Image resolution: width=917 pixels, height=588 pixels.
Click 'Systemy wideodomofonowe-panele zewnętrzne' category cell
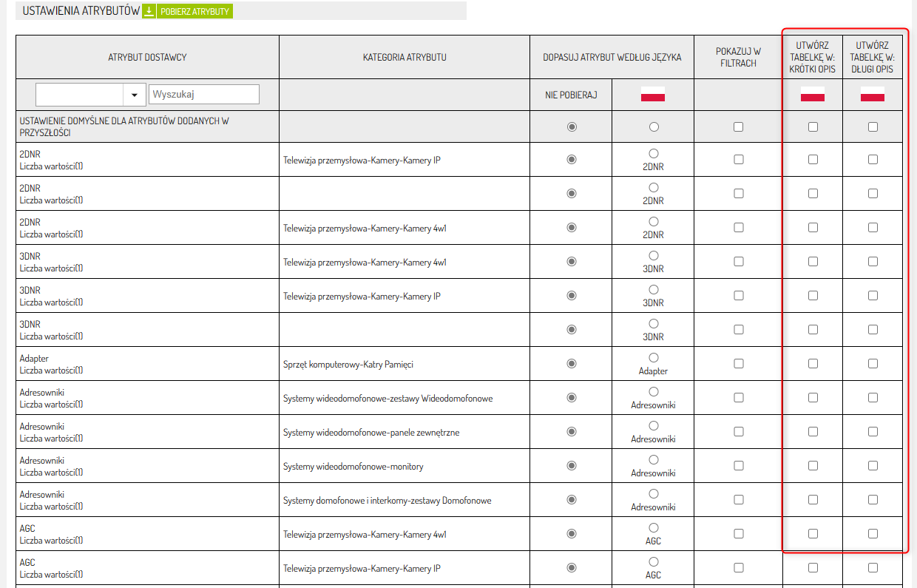405,432
